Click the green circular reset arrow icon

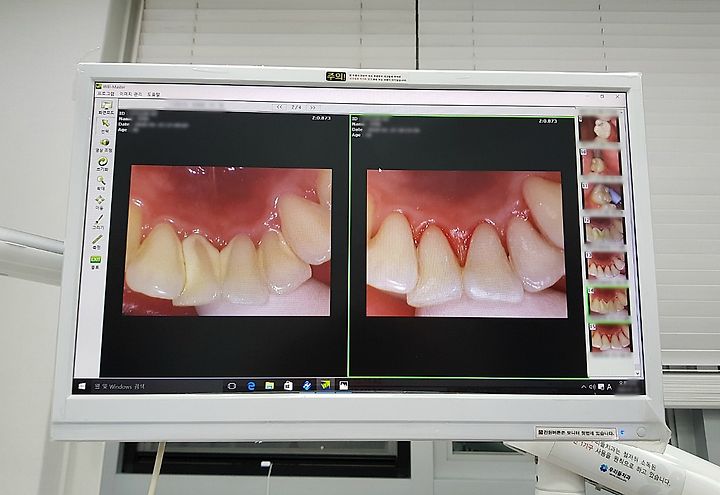(102, 162)
